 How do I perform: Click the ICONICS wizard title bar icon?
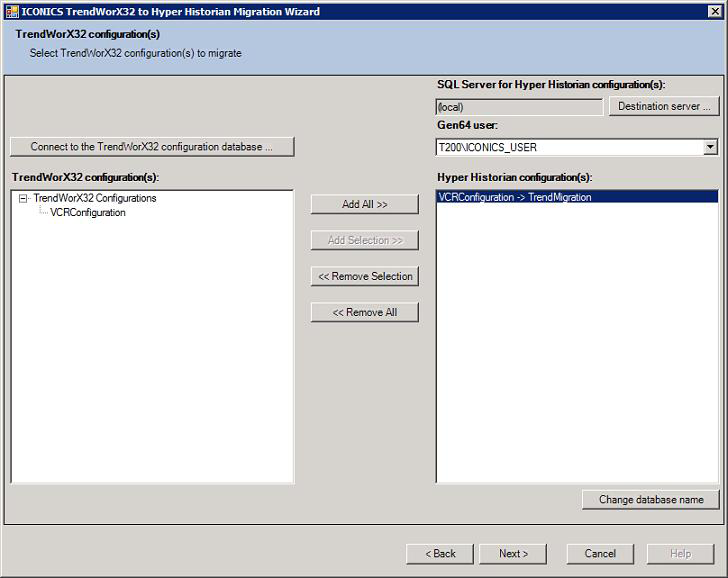click(11, 11)
